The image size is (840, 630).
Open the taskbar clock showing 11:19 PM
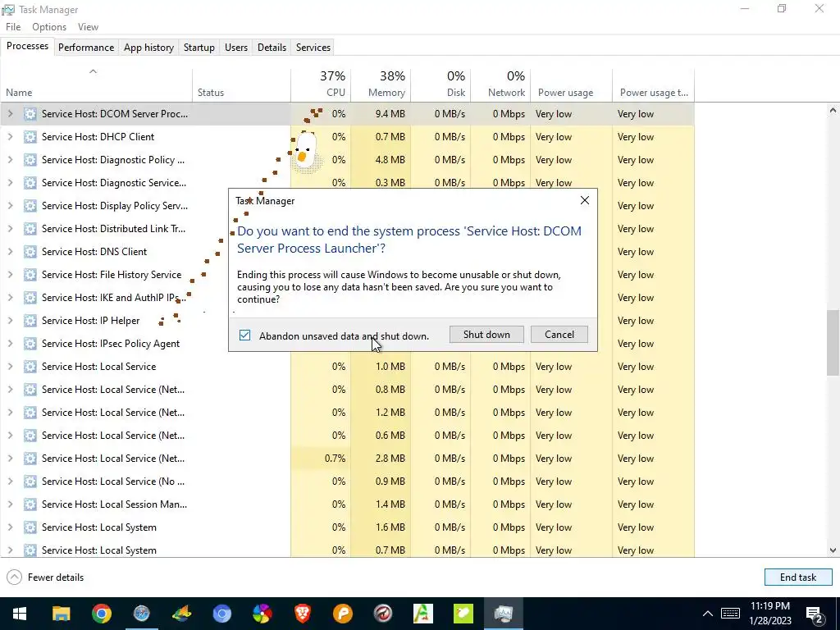point(770,614)
